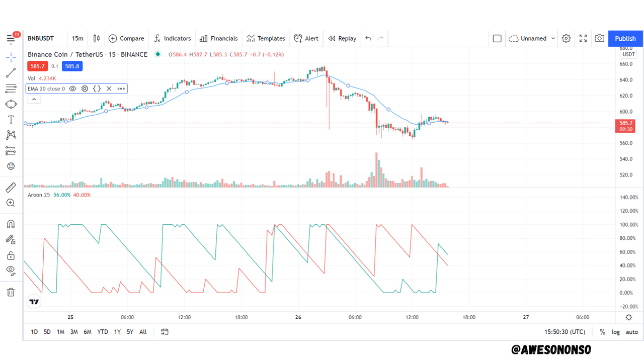Toggle lock all drawing tools
644x362 pixels.
coord(11,255)
